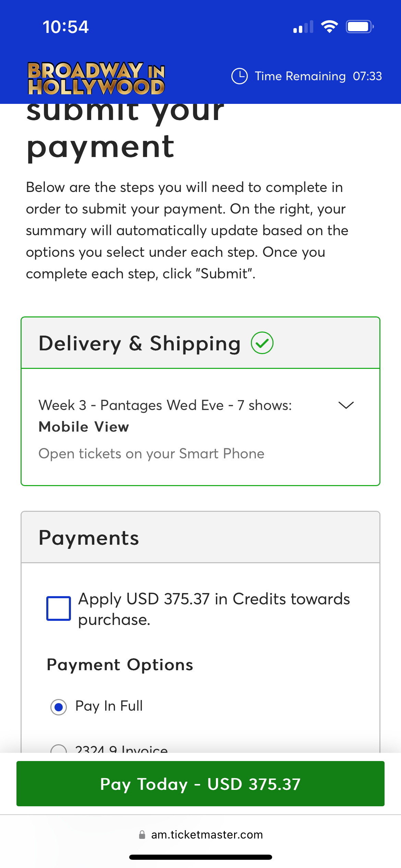401x868 pixels.
Task: Collapse the Delivery & Shipping section header
Action: pos(200,343)
